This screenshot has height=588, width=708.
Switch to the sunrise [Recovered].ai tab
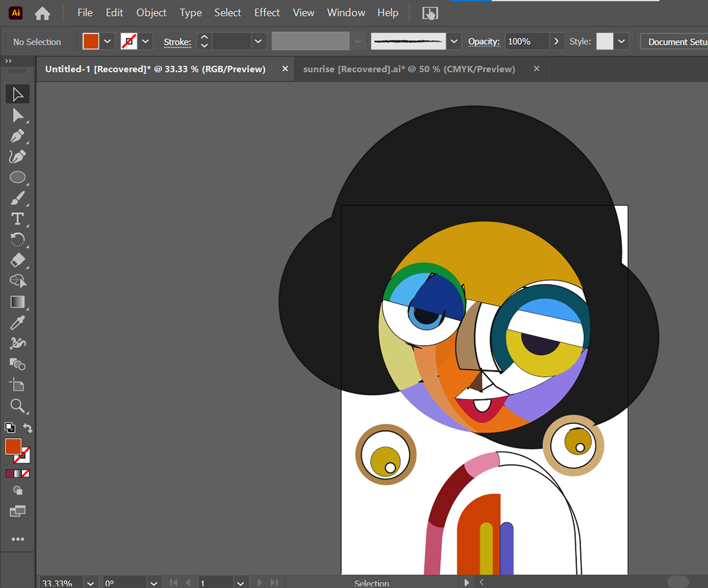point(409,69)
